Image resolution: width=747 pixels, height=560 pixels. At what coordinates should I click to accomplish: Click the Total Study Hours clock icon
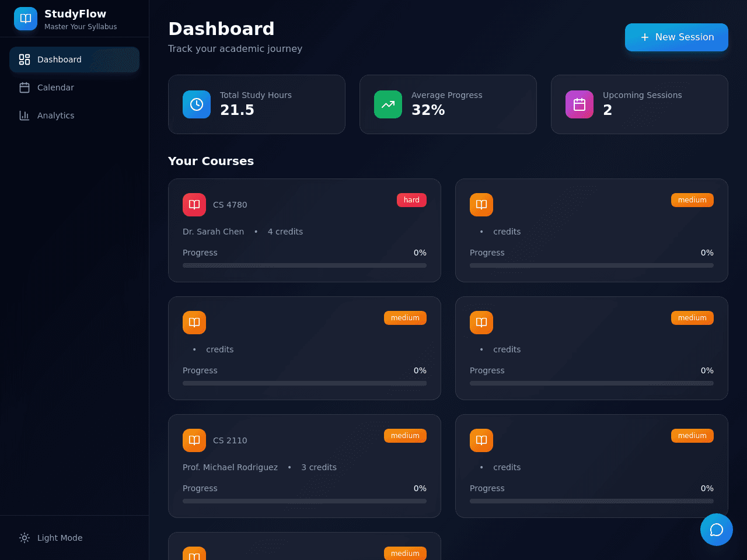197,104
